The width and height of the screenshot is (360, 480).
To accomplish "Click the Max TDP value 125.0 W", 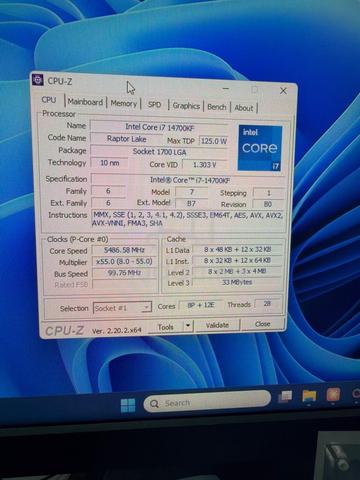I will (x=214, y=141).
